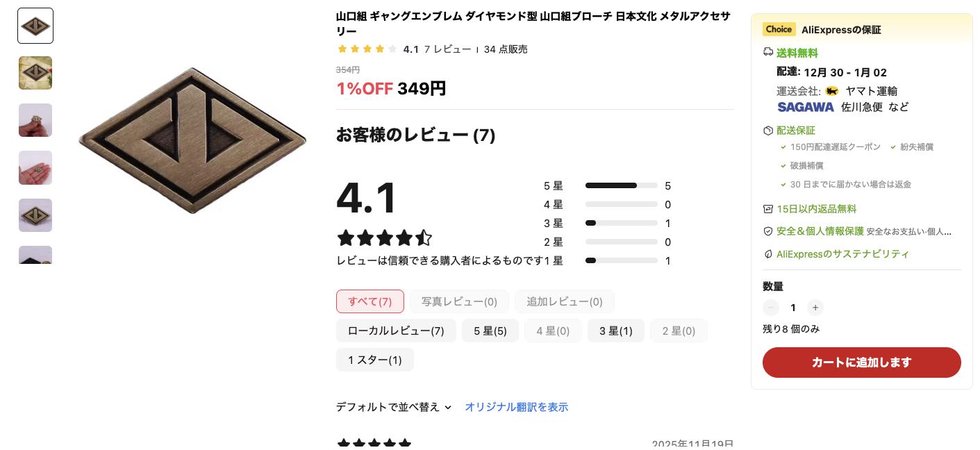Click the AliExpress sustainability leaf icon
The image size is (980, 450).
(x=768, y=254)
